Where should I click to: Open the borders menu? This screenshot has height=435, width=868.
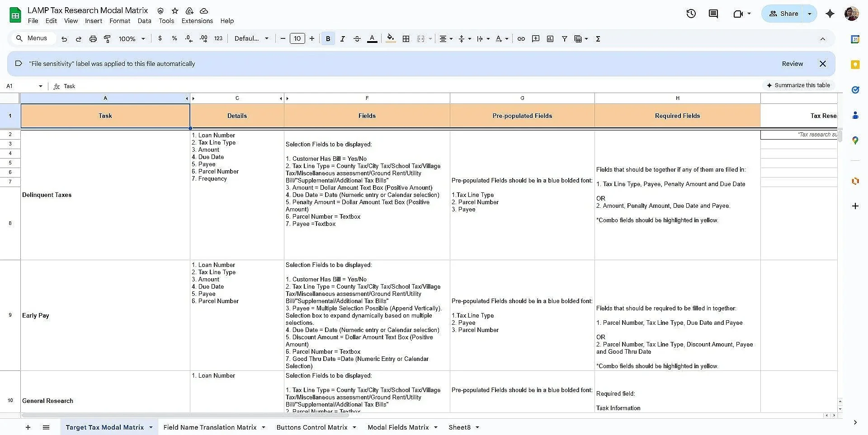pyautogui.click(x=406, y=39)
